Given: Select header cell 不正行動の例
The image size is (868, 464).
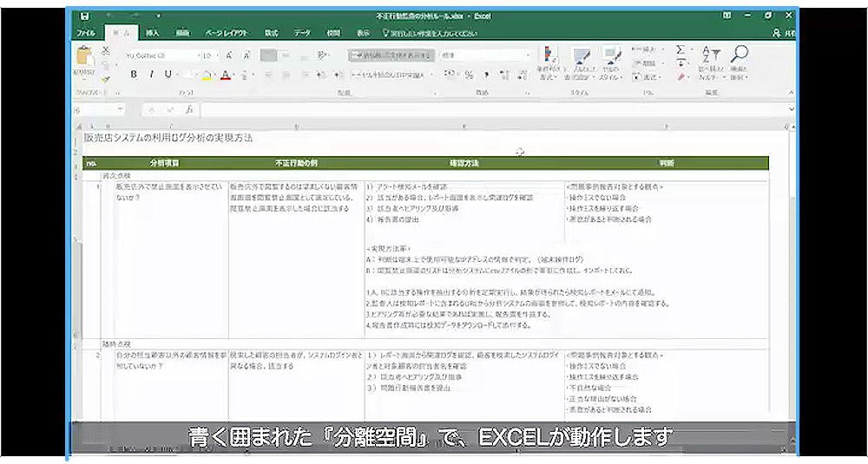Looking at the screenshot, I should pyautogui.click(x=296, y=163).
